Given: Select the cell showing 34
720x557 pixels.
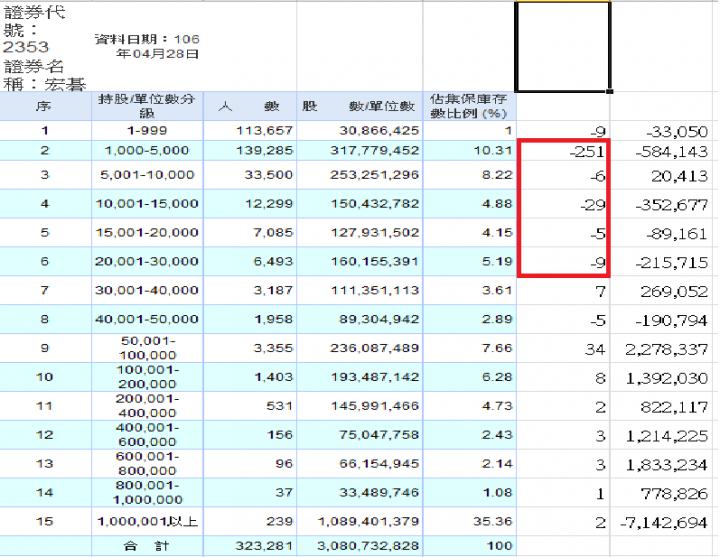Looking at the screenshot, I should click(x=563, y=348).
